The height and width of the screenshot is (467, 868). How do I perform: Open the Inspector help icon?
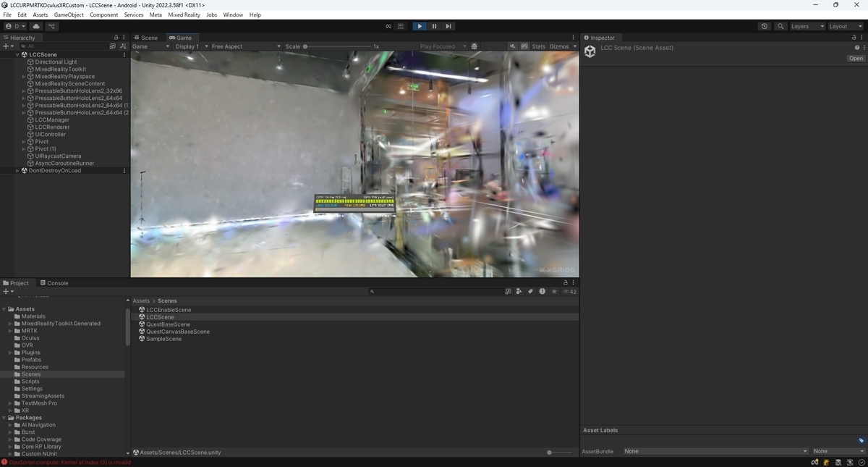pyautogui.click(x=857, y=48)
